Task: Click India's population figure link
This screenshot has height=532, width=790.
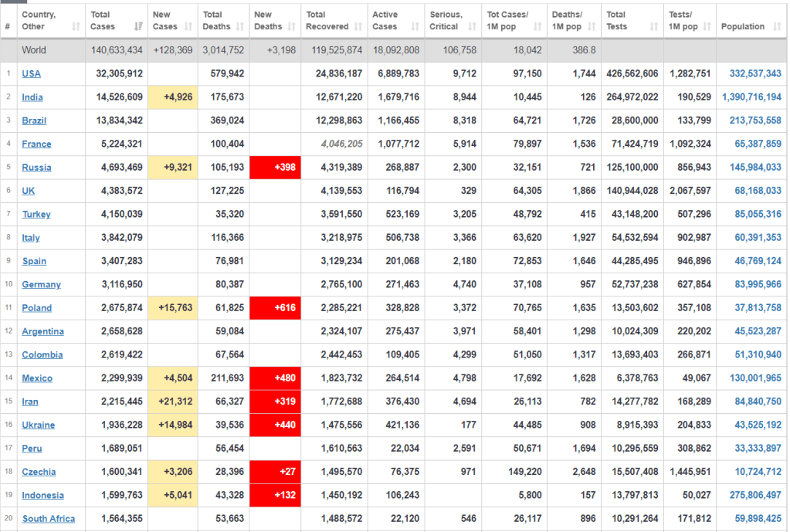Action: (x=751, y=97)
